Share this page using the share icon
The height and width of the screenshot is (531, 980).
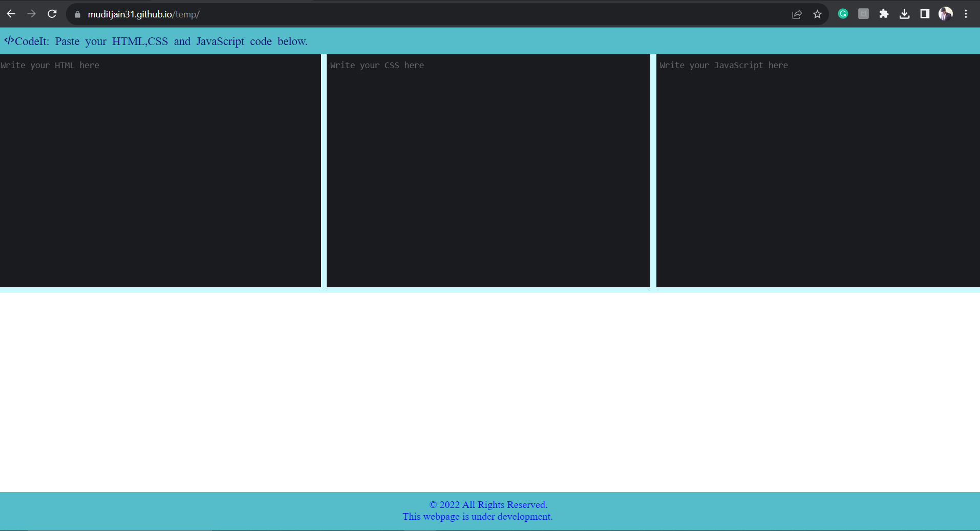coord(797,14)
